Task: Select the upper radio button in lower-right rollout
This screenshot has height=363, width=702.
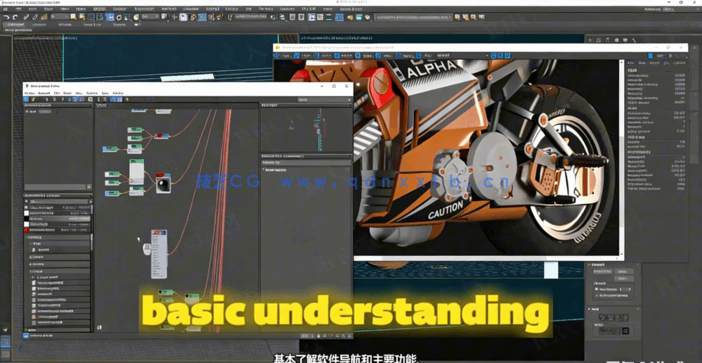Action: (x=596, y=289)
